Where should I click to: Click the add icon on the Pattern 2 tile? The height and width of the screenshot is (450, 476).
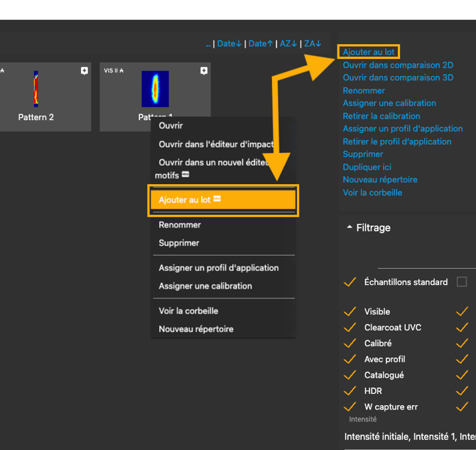pos(85,70)
